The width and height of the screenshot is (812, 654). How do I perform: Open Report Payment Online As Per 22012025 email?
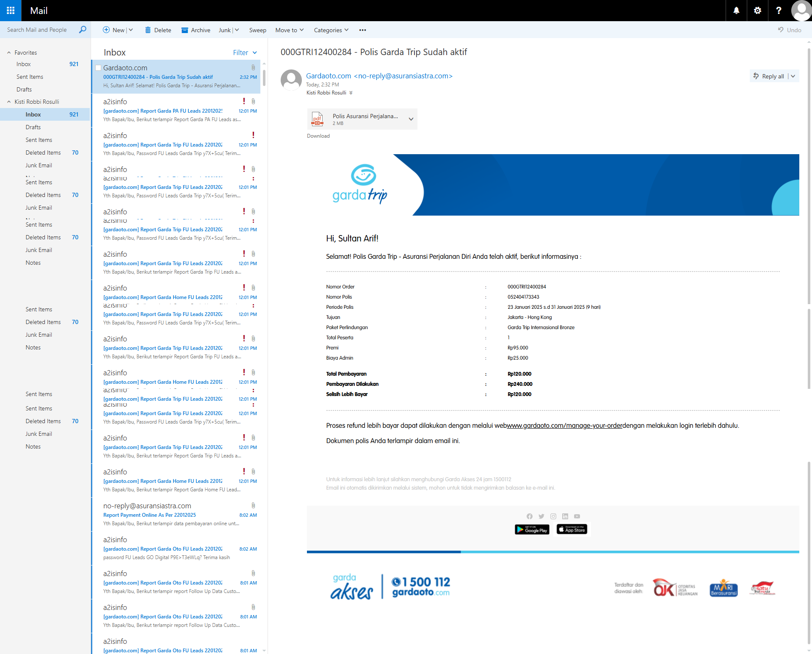[x=176, y=515]
